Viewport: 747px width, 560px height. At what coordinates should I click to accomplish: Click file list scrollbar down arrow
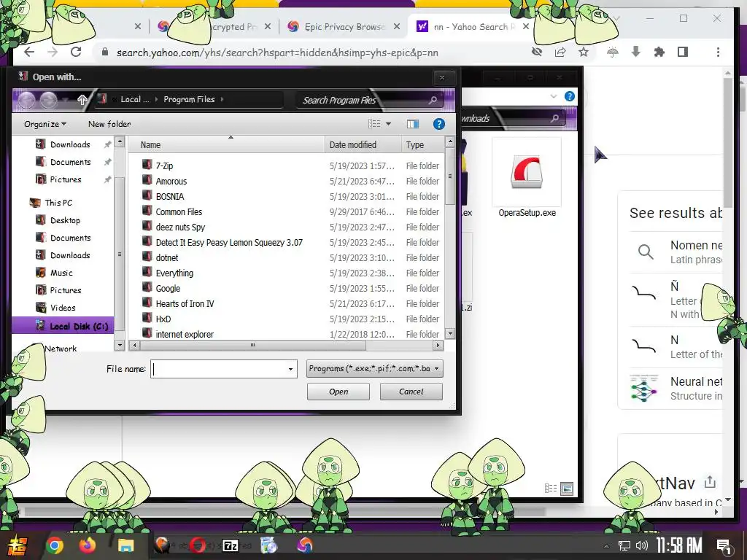pos(449,334)
